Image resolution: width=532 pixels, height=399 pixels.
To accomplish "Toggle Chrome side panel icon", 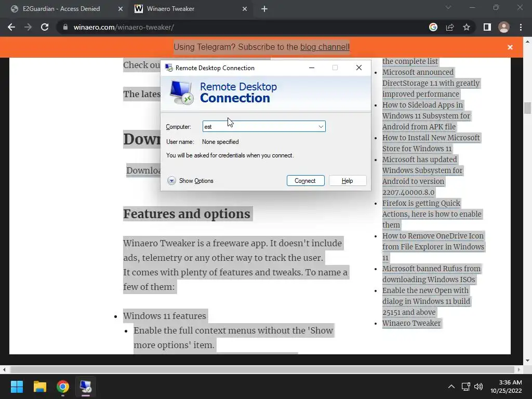I will tap(487, 27).
